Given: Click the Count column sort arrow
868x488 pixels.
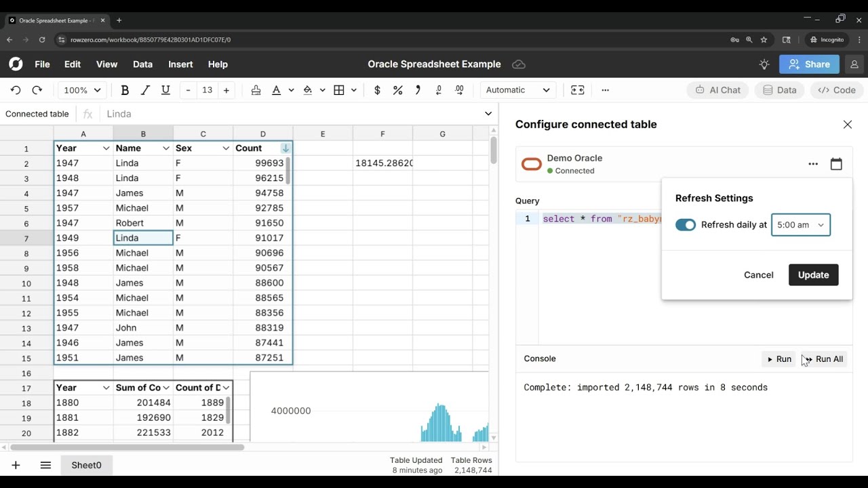Looking at the screenshot, I should (285, 148).
